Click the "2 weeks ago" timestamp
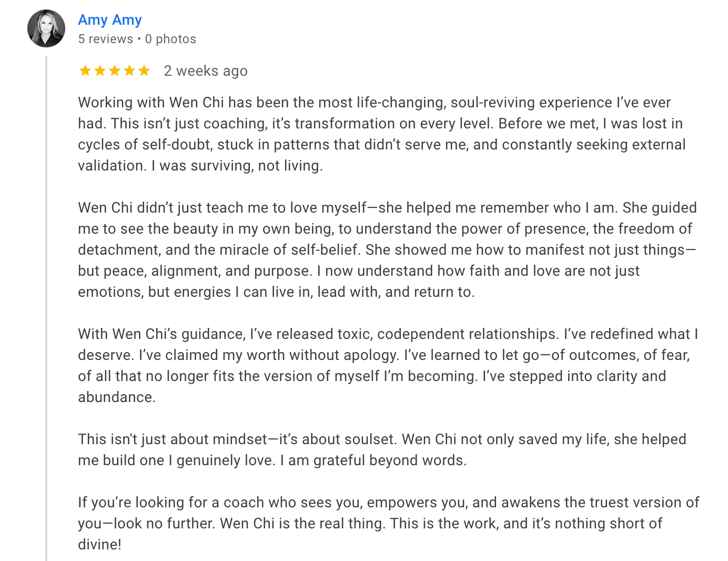728x561 pixels. click(x=206, y=71)
